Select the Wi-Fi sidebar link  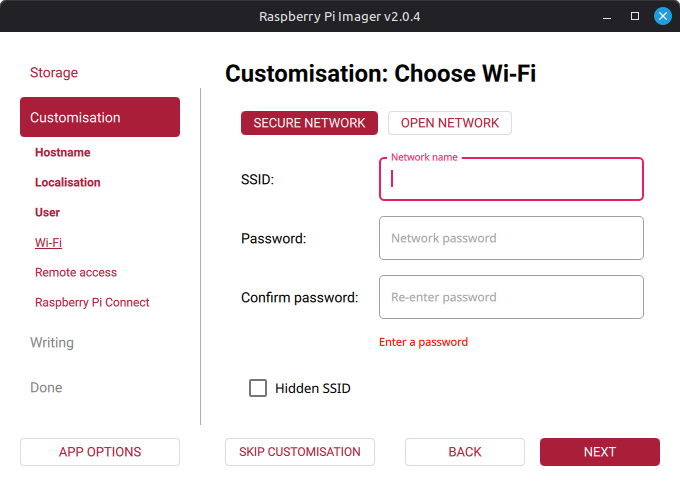click(x=49, y=243)
